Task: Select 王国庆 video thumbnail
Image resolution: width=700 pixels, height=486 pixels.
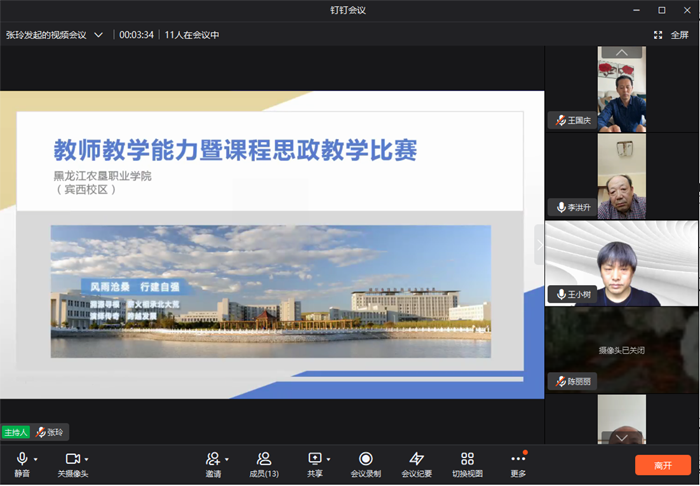Action: coord(622,89)
